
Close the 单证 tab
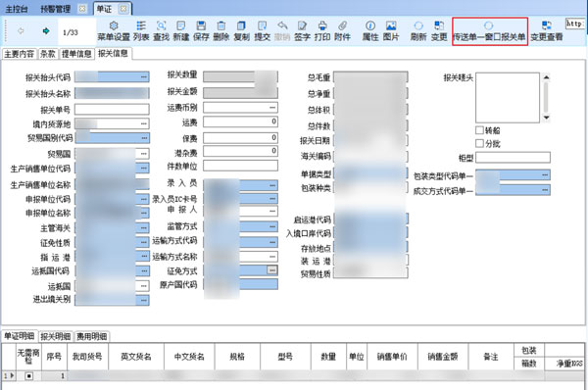point(123,9)
